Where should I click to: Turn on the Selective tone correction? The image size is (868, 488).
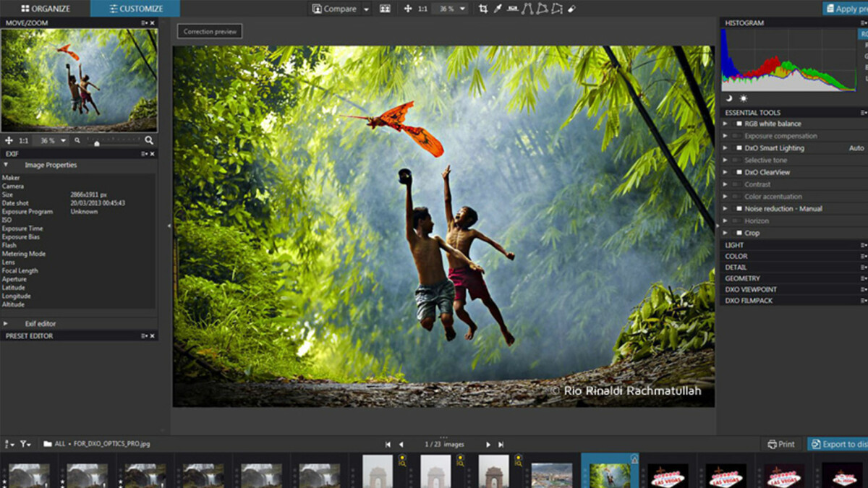click(738, 160)
